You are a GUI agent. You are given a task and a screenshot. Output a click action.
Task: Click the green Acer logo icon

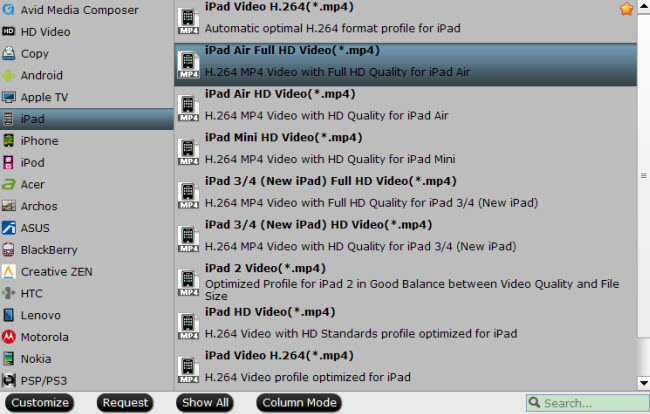coord(8,184)
